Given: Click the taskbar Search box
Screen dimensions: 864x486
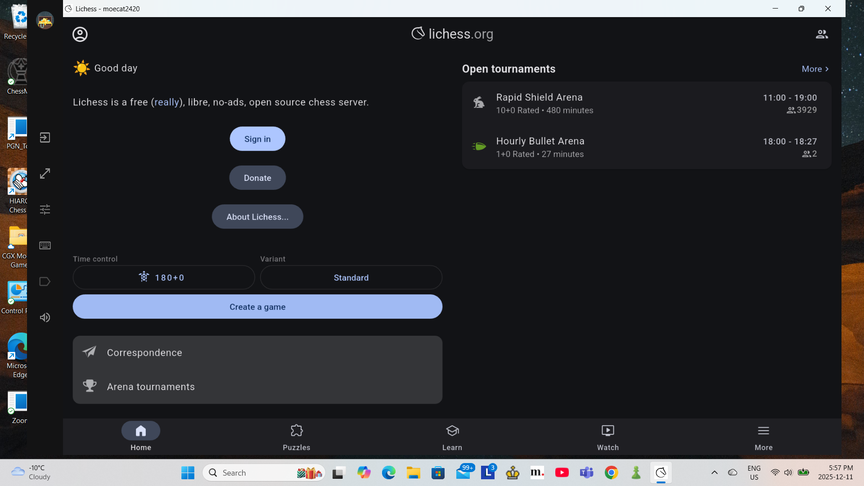Looking at the screenshot, I should (264, 473).
